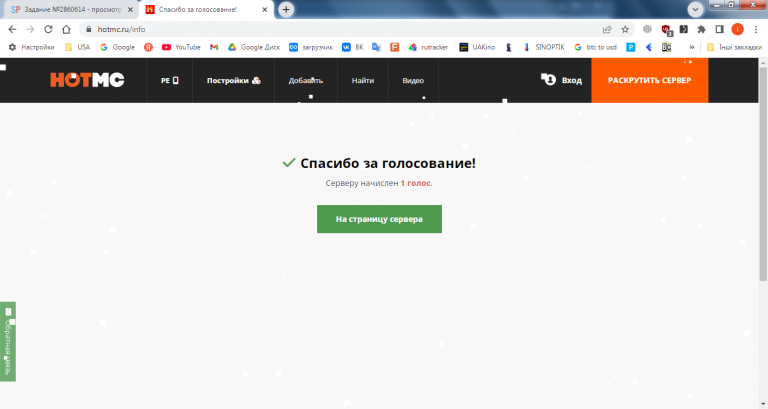This screenshot has height=409, width=768.
Task: Open the Google bookmark
Action: (118, 47)
